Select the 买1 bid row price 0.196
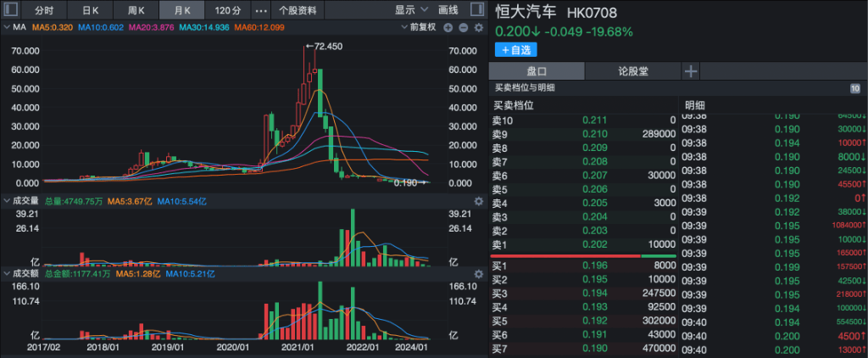 pos(595,266)
